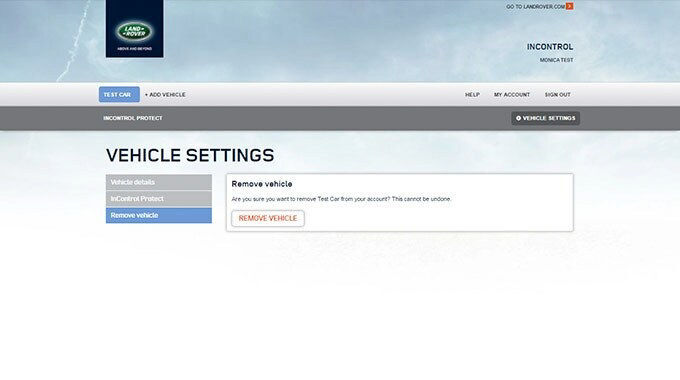Click the orange arrow icon beside landrover.com
The image size is (680, 380).
tap(569, 6)
